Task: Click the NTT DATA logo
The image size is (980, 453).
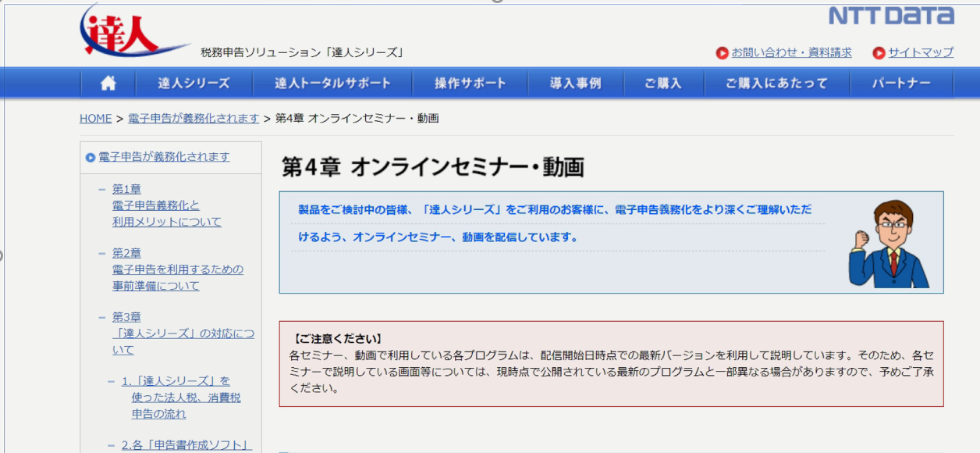Action: coord(891,16)
